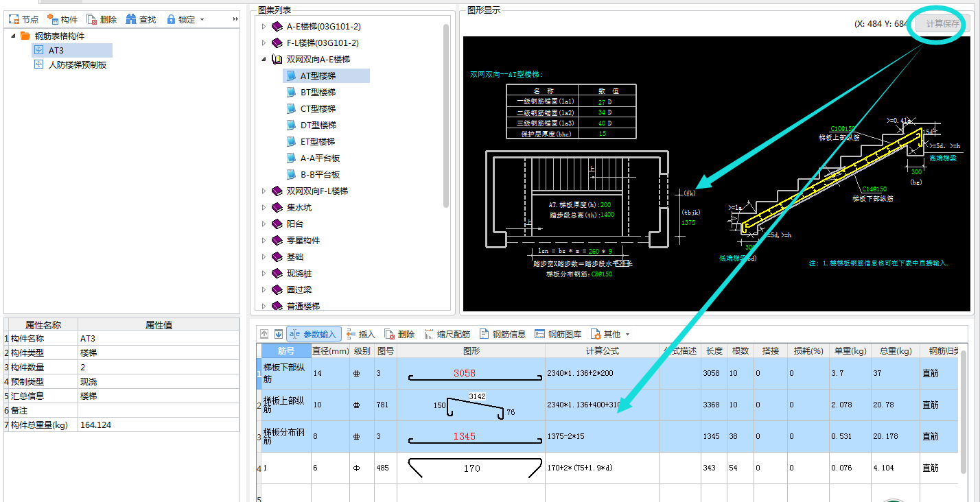Click the 插入 toolbar button
The image size is (980, 502).
click(360, 334)
